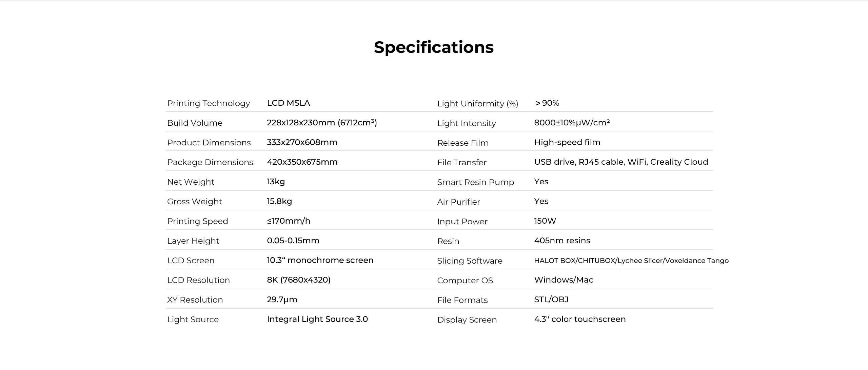Click the Printing Technology label
This screenshot has width=868, height=370.
209,103
